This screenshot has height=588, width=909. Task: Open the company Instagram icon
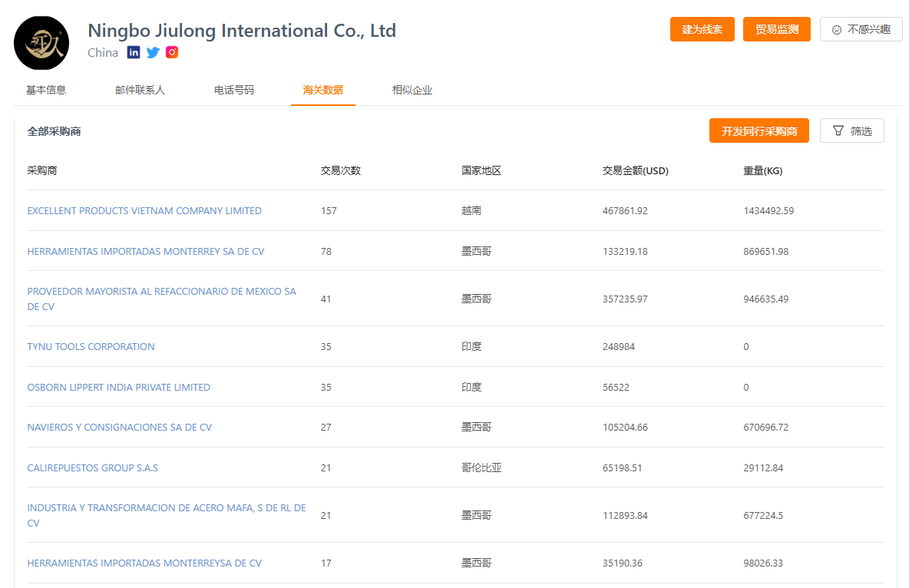172,52
